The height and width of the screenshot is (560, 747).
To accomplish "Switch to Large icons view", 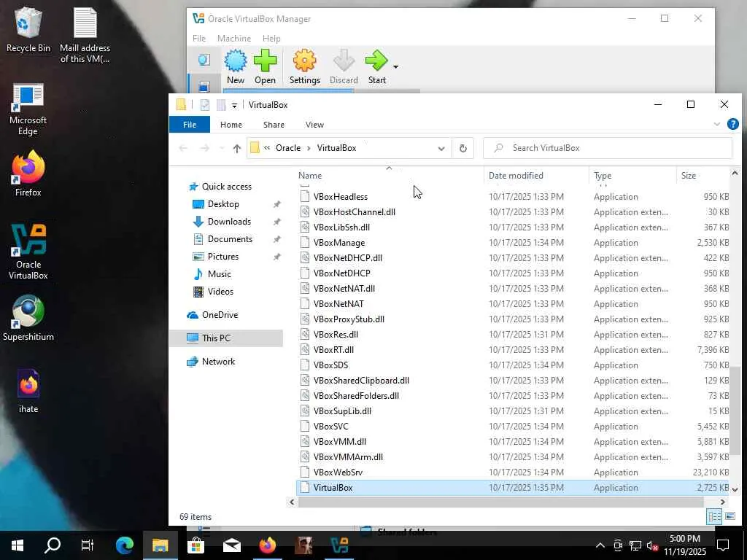I will (x=729, y=517).
